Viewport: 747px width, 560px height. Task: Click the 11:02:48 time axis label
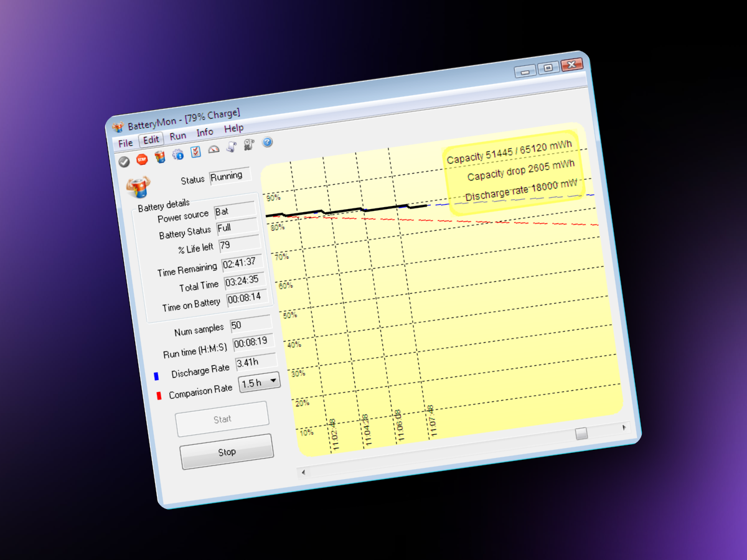(x=333, y=434)
